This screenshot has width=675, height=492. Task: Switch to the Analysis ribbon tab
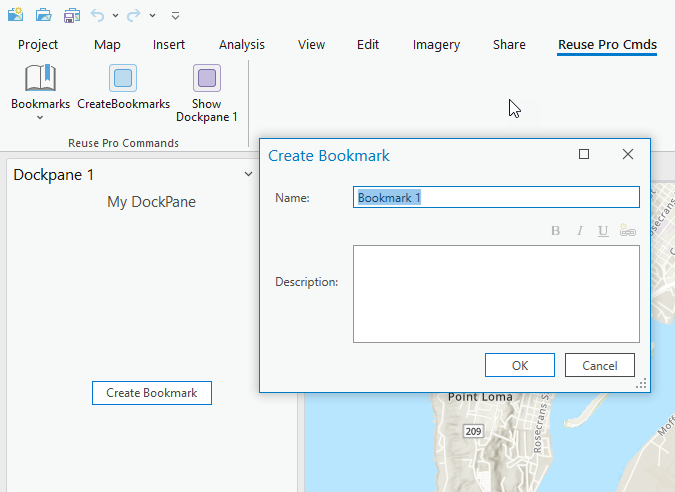point(242,45)
